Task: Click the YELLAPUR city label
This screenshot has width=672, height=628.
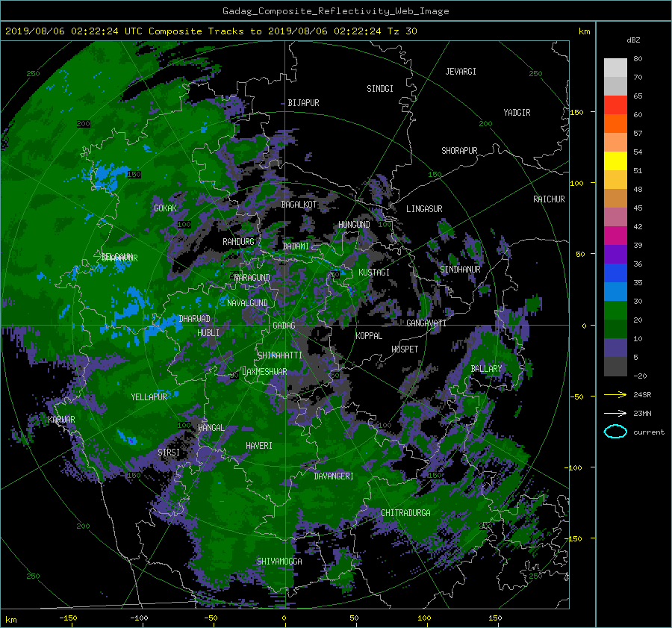Action: pyautogui.click(x=149, y=397)
